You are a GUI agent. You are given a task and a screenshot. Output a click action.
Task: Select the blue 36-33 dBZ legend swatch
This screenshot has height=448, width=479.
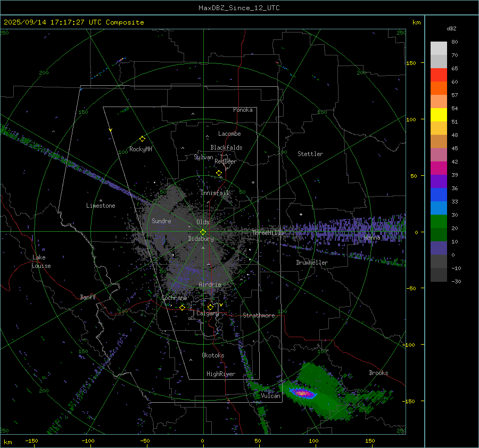pyautogui.click(x=439, y=195)
